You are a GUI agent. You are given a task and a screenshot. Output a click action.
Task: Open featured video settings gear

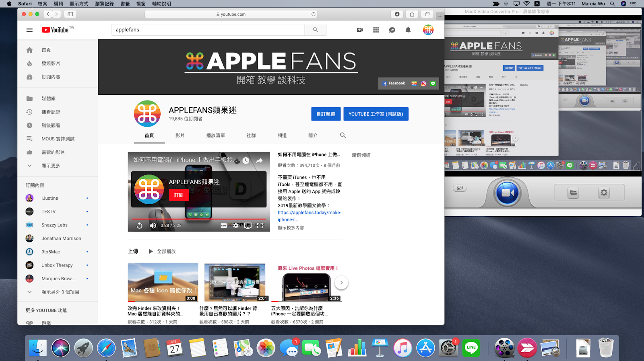tap(236, 226)
